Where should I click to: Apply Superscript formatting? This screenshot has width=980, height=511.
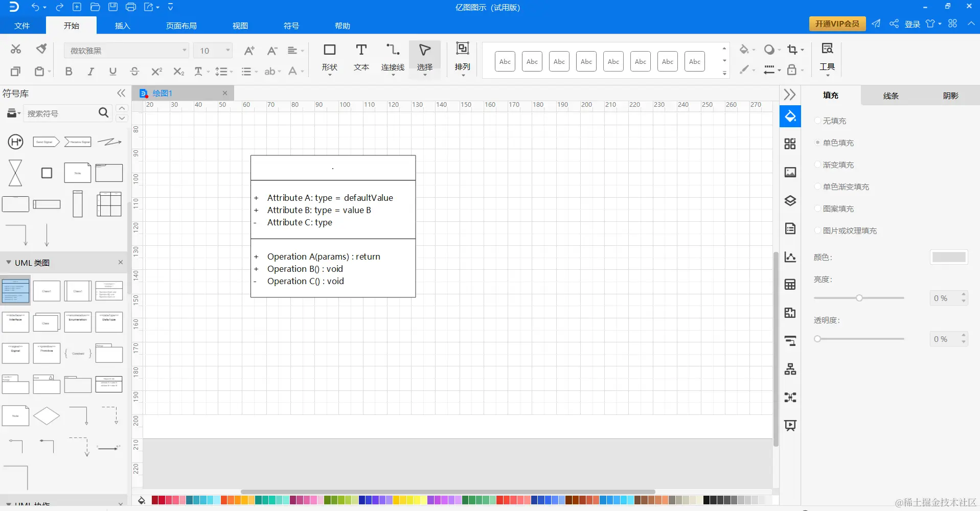click(x=156, y=72)
